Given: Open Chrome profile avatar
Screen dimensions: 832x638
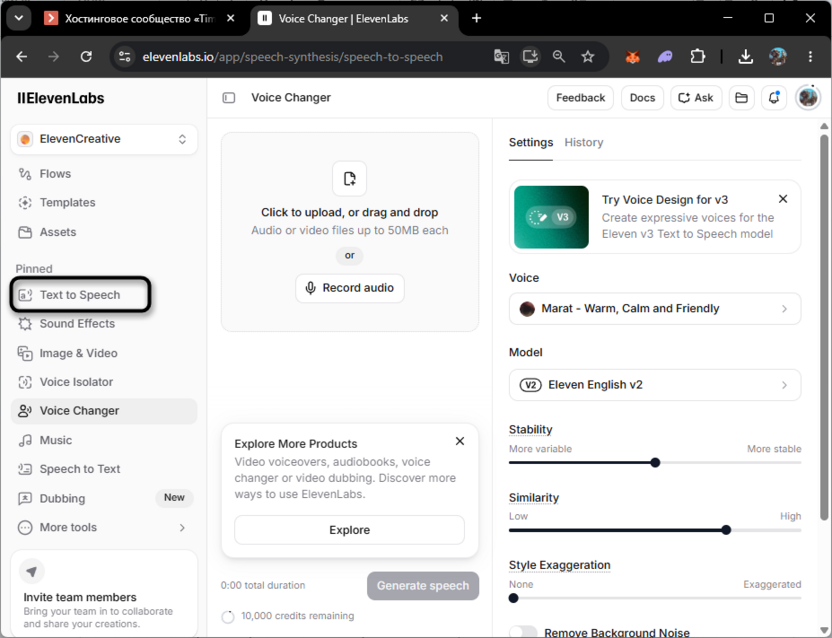Looking at the screenshot, I should (x=778, y=56).
